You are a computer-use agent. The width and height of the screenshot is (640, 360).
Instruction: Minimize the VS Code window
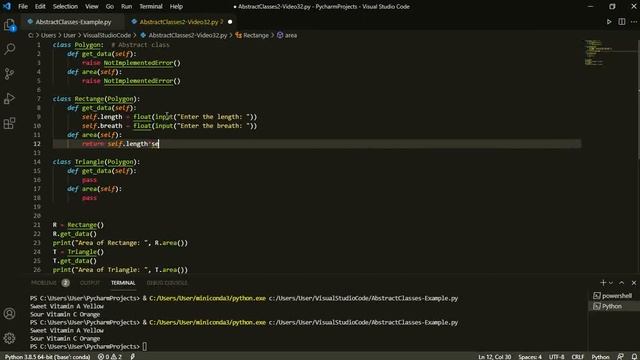click(x=591, y=7)
